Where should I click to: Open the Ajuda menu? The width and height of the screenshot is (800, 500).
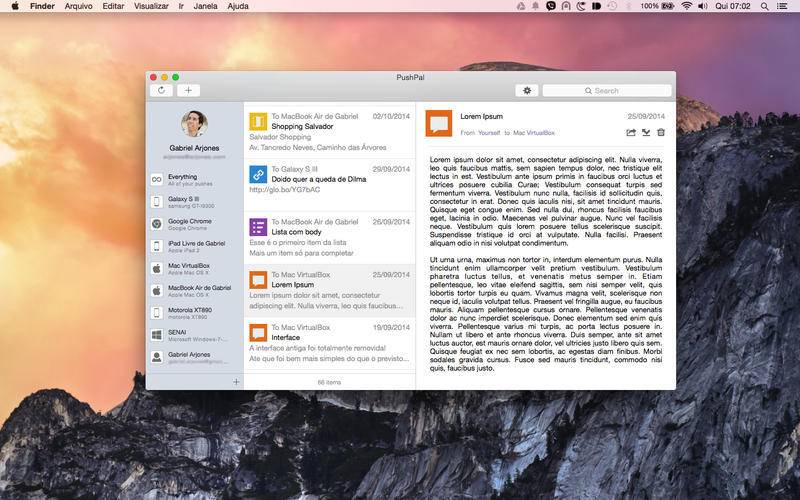point(238,6)
